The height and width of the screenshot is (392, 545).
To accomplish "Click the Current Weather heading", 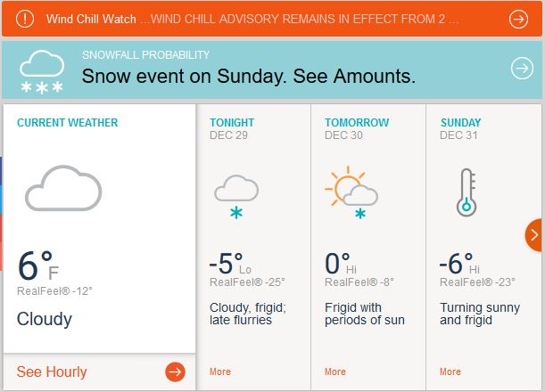I will pos(68,123).
